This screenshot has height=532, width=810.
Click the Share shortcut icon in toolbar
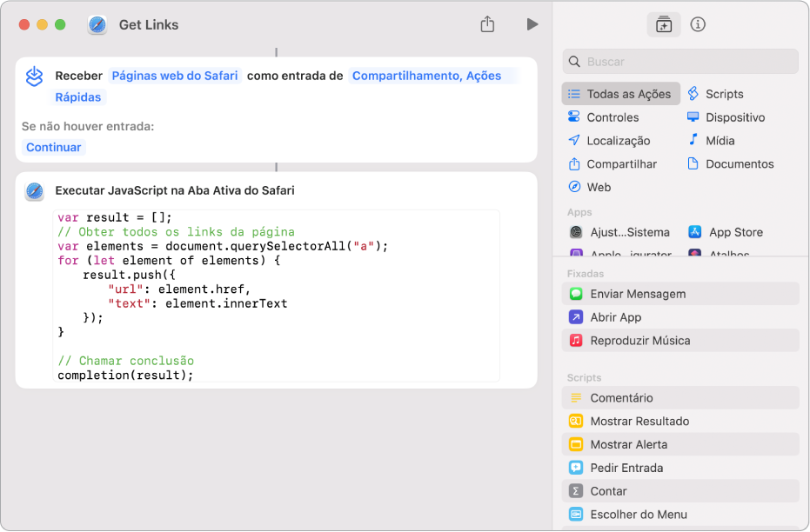tap(487, 24)
